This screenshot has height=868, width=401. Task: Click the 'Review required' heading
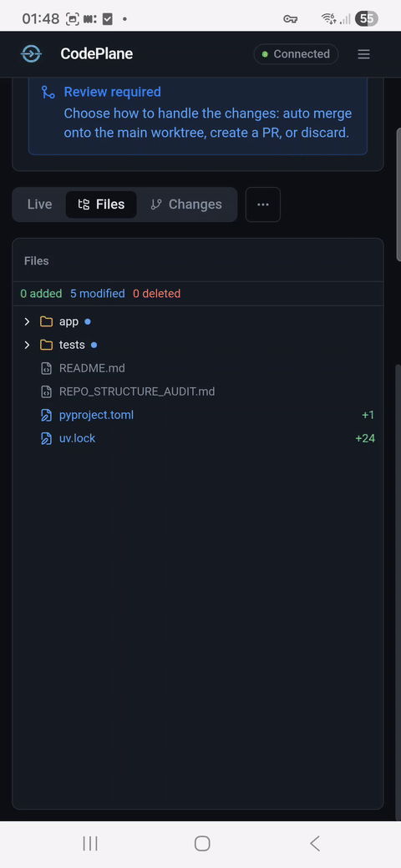pyautogui.click(x=113, y=92)
